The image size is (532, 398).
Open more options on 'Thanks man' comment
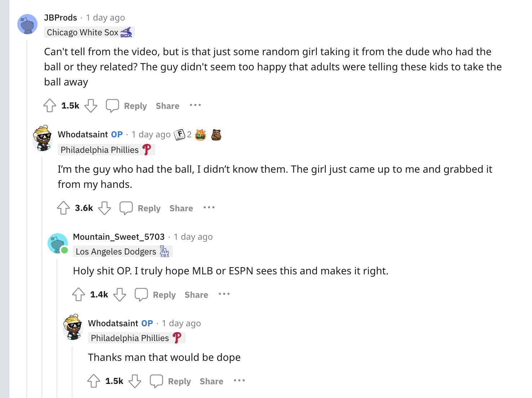pyautogui.click(x=239, y=381)
